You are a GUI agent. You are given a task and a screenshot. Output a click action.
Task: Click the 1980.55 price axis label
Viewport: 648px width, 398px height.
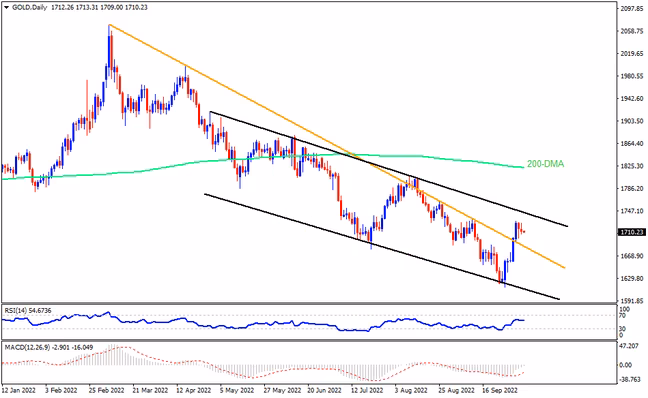point(632,76)
